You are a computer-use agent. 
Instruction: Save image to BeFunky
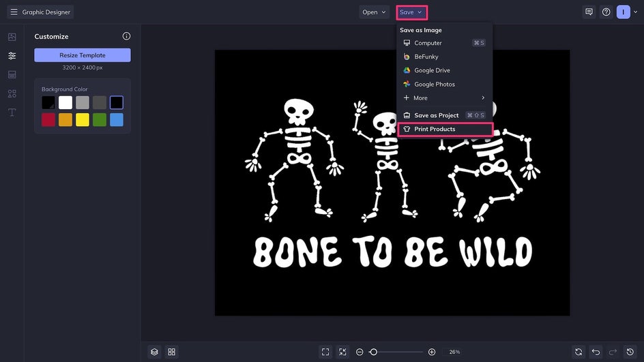pyautogui.click(x=444, y=57)
